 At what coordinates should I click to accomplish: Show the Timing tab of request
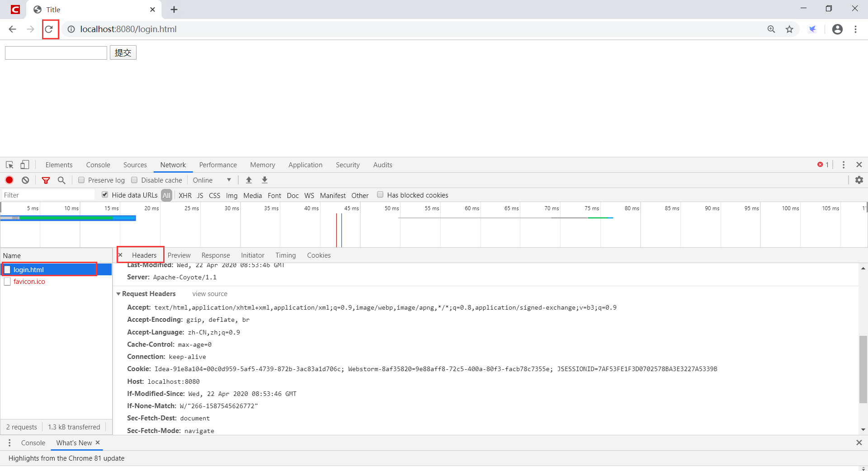click(286, 255)
